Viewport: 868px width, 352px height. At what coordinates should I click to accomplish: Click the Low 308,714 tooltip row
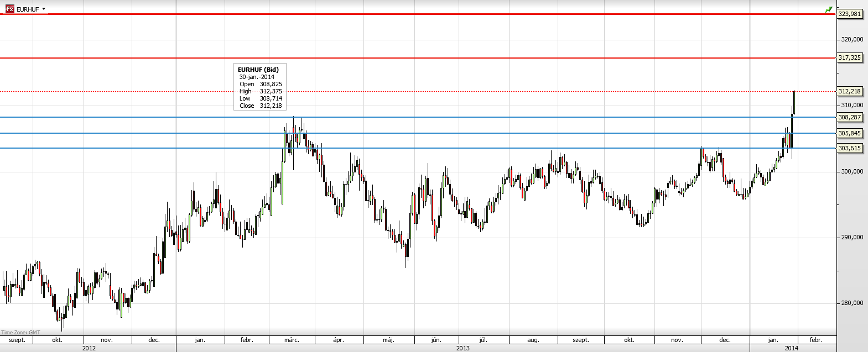pos(261,98)
